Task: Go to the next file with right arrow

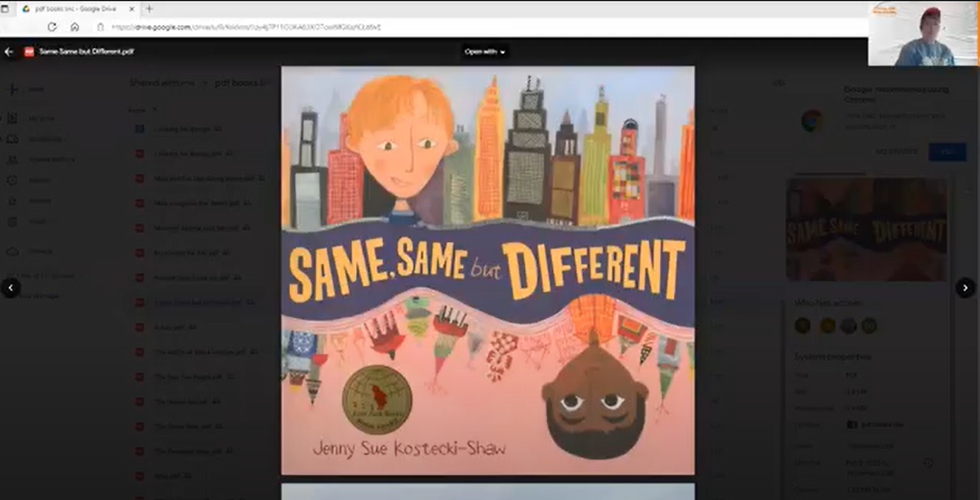Action: click(x=965, y=288)
